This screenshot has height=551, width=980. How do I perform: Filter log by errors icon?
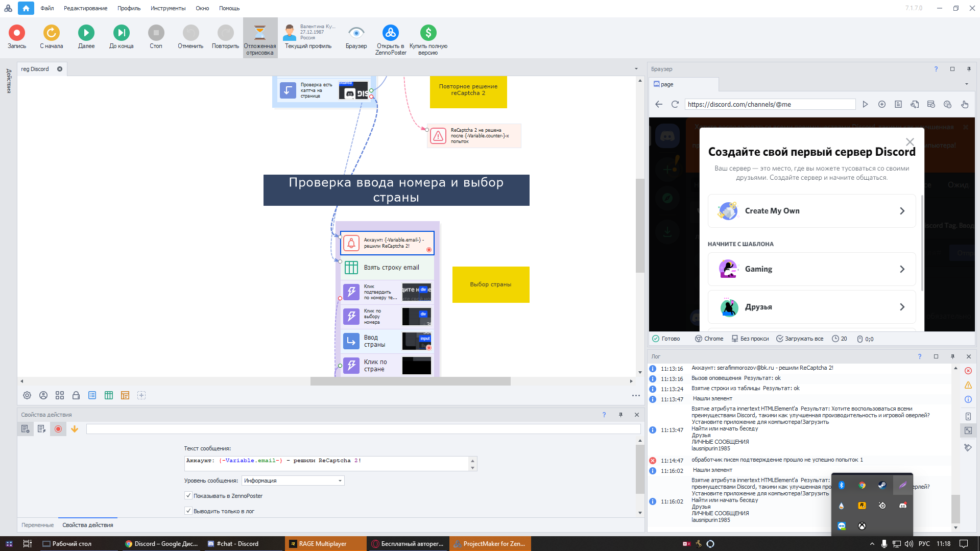968,371
